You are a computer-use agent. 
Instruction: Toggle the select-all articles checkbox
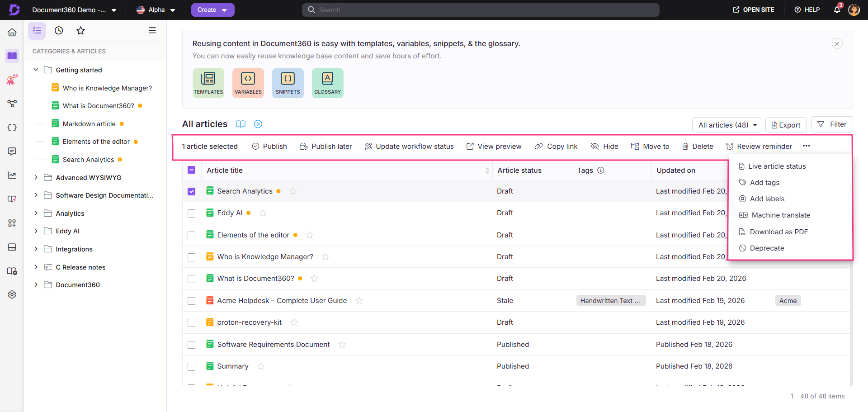pos(191,170)
